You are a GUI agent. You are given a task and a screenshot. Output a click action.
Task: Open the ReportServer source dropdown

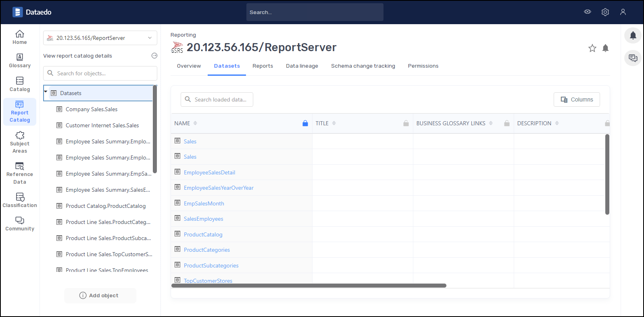[100, 38]
